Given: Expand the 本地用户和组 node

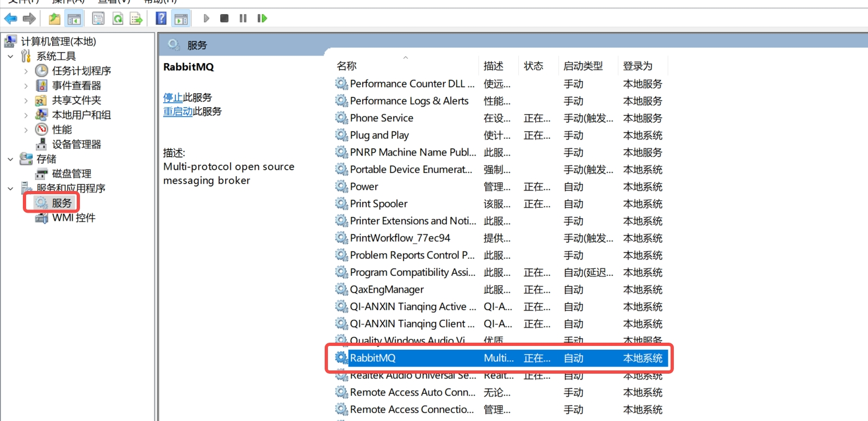Looking at the screenshot, I should pyautogui.click(x=26, y=115).
